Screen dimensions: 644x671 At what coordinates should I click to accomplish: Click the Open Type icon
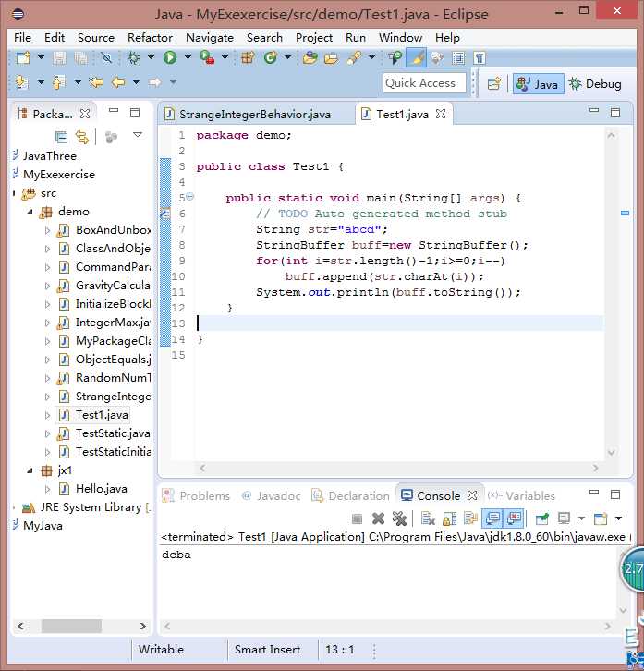pyautogui.click(x=310, y=57)
